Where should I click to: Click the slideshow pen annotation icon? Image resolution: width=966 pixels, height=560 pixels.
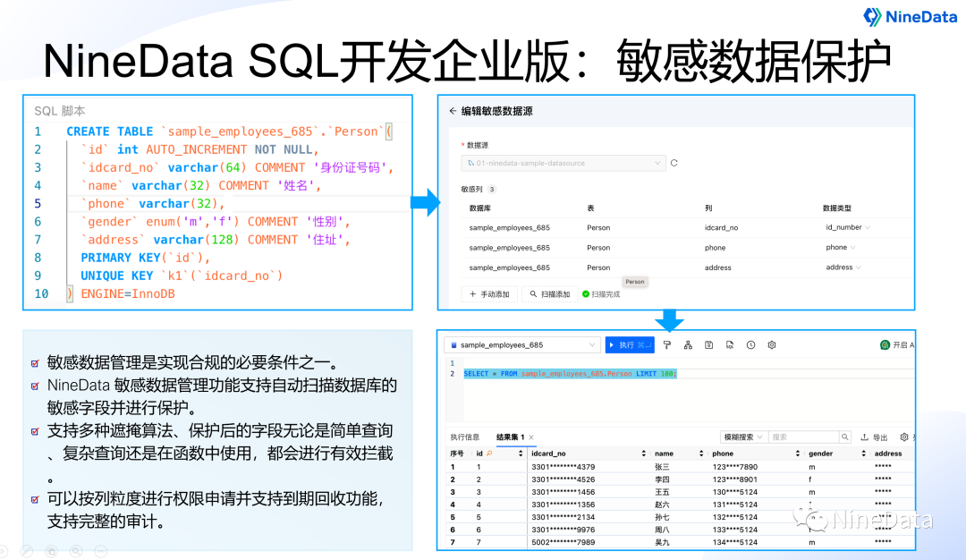27,551
